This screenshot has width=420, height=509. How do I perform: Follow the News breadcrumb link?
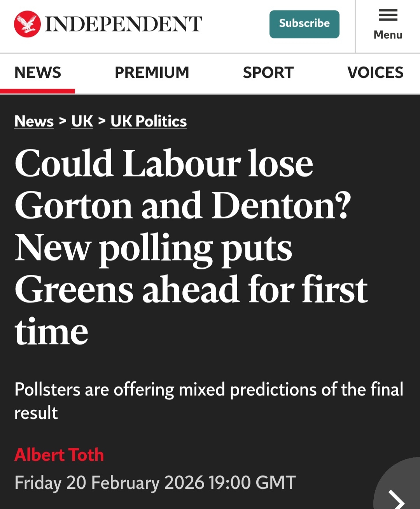[x=34, y=121]
